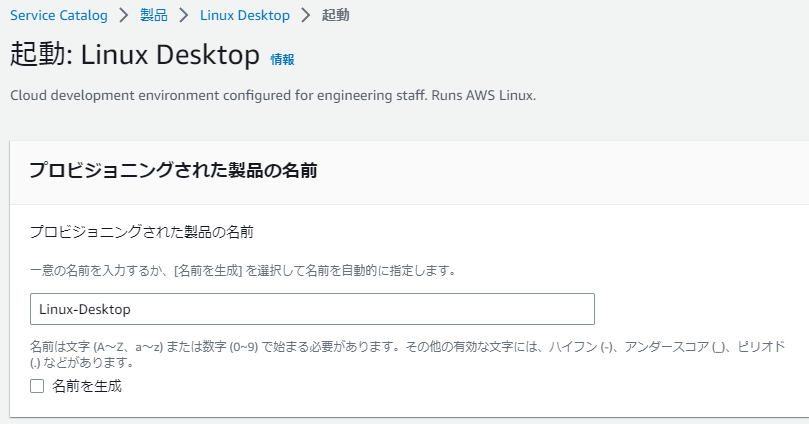Open the Linux Desktop breadcrumb link

click(x=244, y=15)
